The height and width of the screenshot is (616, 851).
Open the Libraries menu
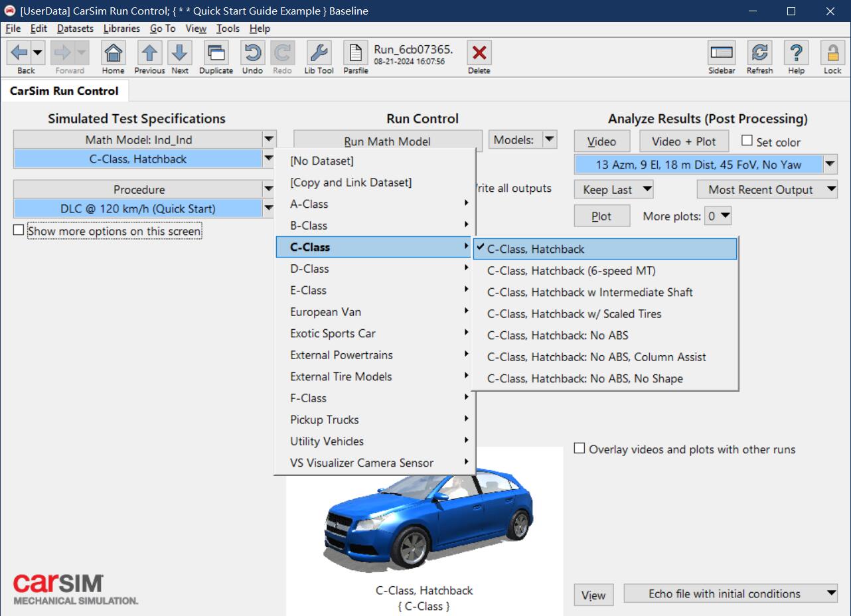coord(121,29)
